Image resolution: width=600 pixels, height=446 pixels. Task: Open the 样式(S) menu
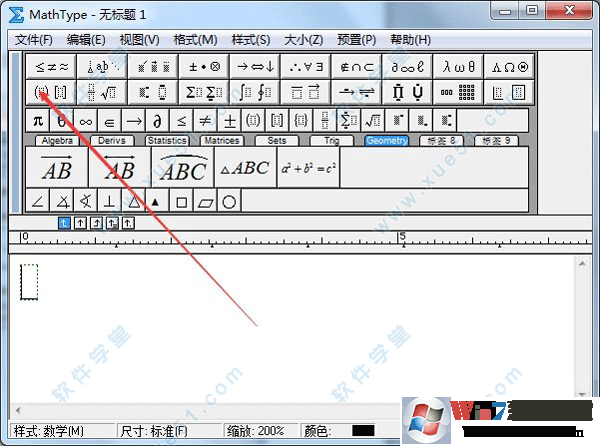[x=251, y=40]
